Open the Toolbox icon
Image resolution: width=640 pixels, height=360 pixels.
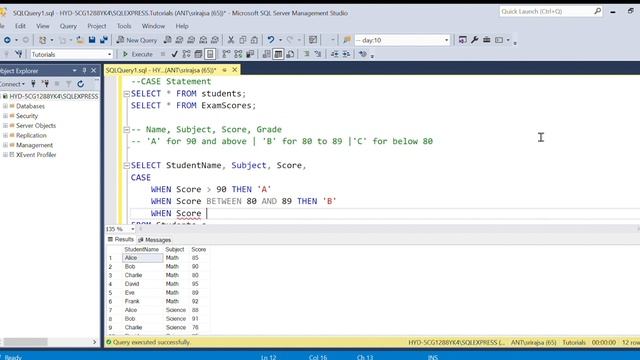click(487, 40)
